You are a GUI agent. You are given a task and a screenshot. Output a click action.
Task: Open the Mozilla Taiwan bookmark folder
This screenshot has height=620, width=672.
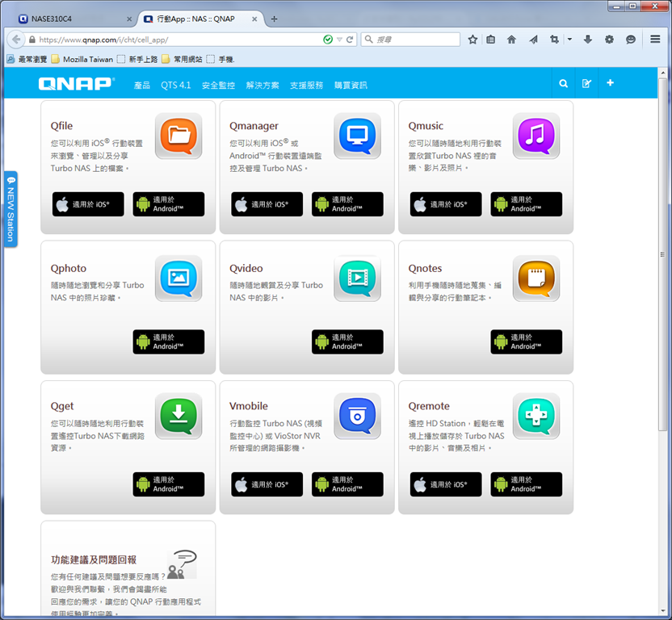click(82, 59)
